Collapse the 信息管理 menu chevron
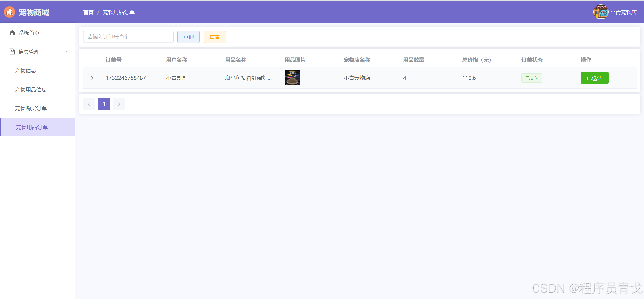 pyautogui.click(x=66, y=52)
